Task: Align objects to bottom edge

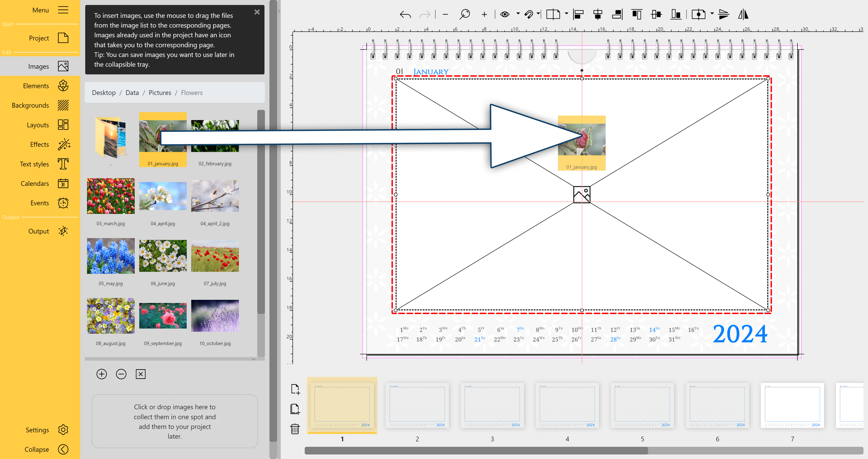Action: (x=676, y=14)
